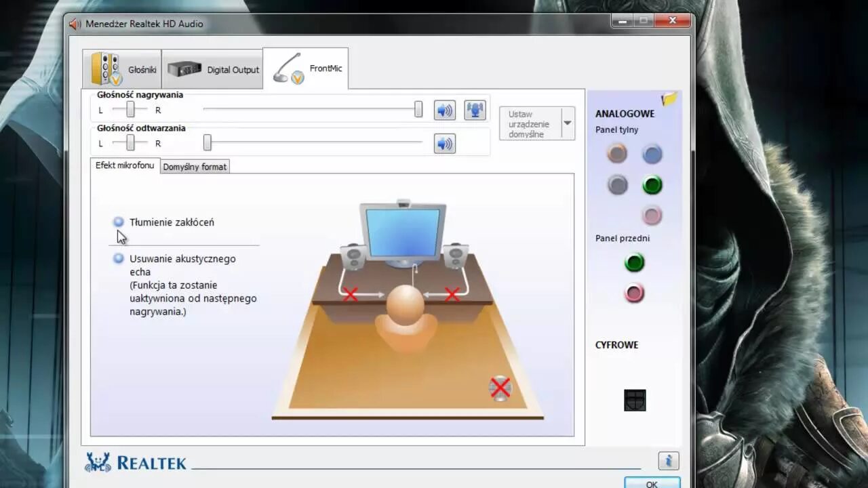Click the crossed-out speaker on the floor
Image resolution: width=868 pixels, height=488 pixels.
[x=500, y=388]
